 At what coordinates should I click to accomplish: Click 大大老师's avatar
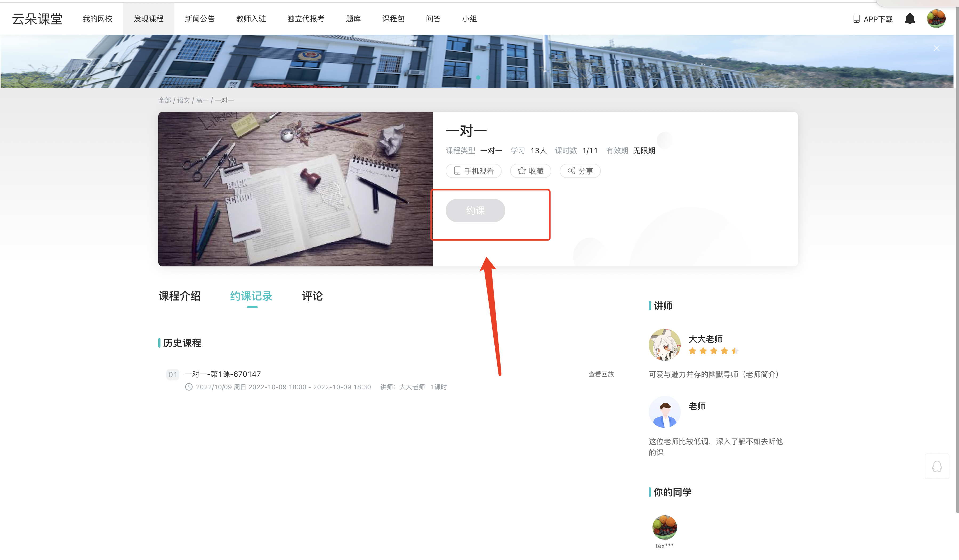(x=664, y=345)
